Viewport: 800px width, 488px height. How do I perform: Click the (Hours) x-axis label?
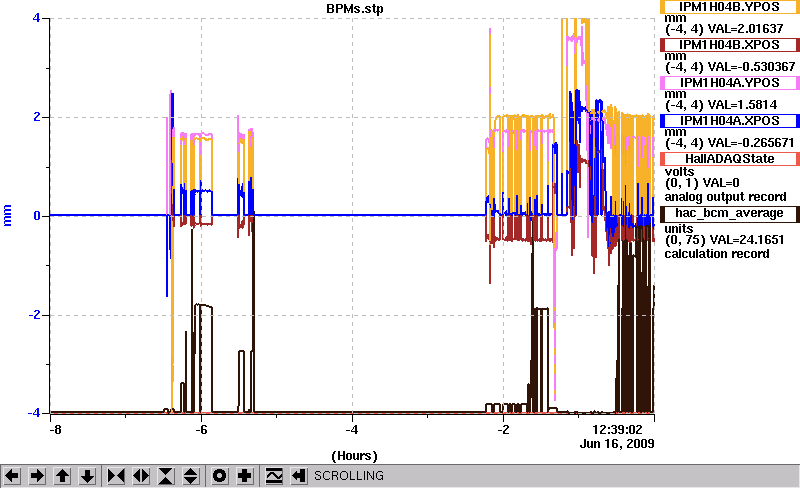click(x=355, y=455)
